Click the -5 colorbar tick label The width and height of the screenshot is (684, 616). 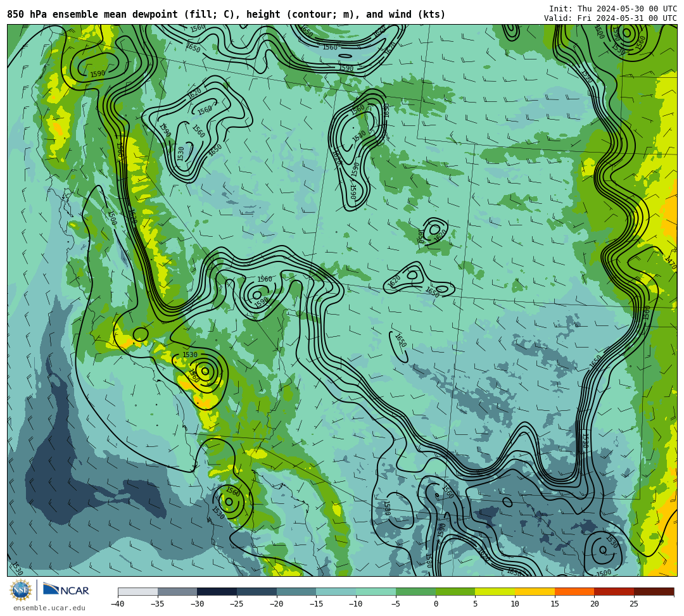(396, 604)
